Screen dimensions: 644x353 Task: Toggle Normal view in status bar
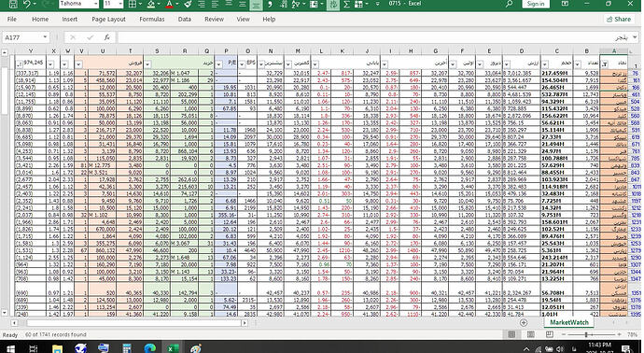(x=511, y=334)
